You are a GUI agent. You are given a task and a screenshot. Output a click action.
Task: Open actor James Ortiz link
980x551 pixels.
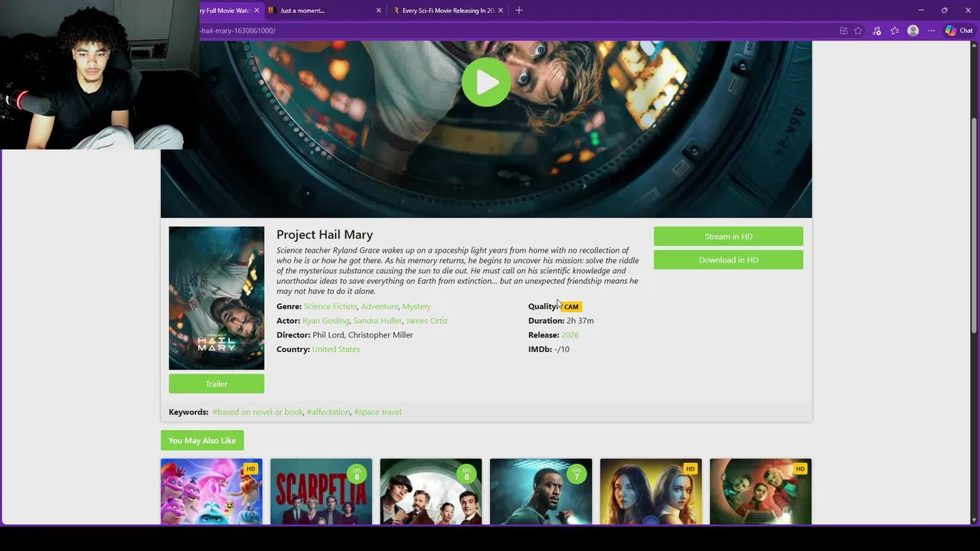[x=426, y=321]
